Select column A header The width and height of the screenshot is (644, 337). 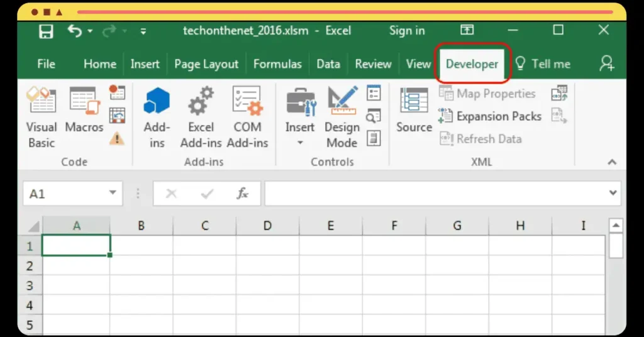click(x=76, y=226)
